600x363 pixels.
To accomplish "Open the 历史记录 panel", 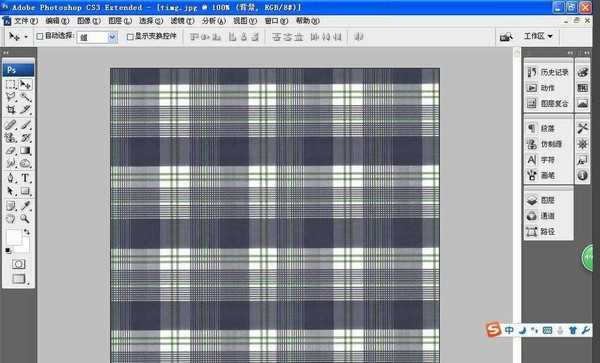I will point(548,72).
